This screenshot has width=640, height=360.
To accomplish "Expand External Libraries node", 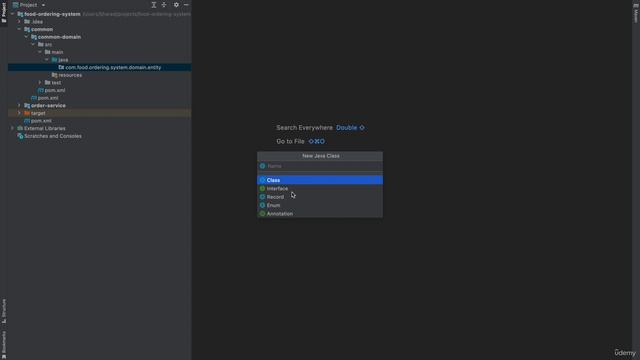I will pos(12,128).
